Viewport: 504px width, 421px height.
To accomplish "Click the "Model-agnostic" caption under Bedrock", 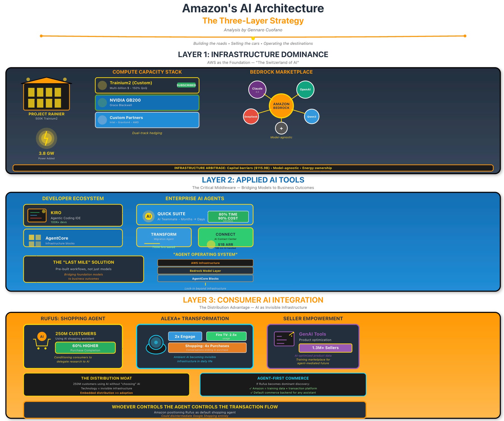I will coord(281,137).
